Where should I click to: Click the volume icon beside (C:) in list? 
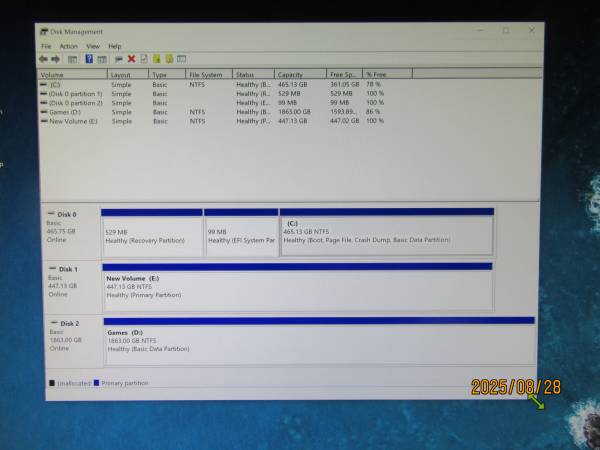[44, 85]
